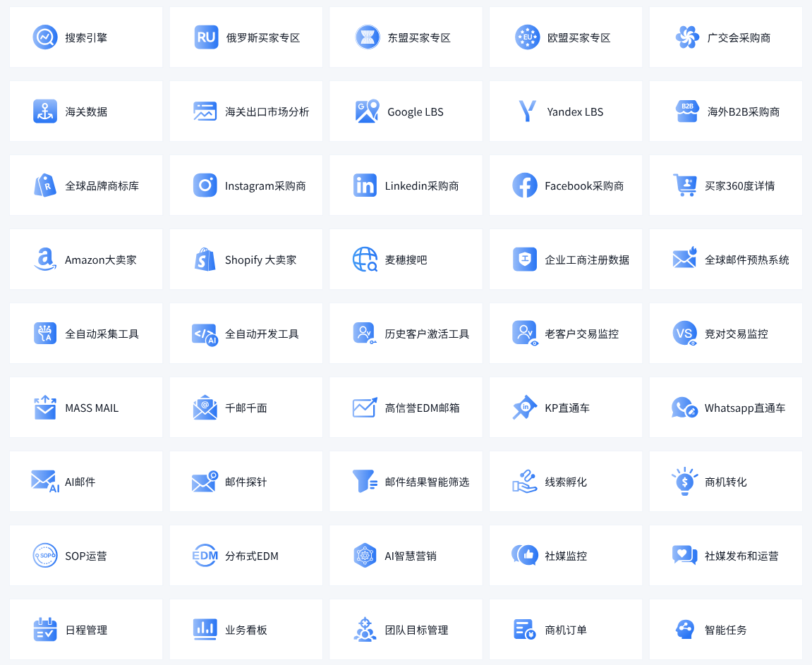
Task: Click the MASS MAIL text label
Action: [x=92, y=408]
